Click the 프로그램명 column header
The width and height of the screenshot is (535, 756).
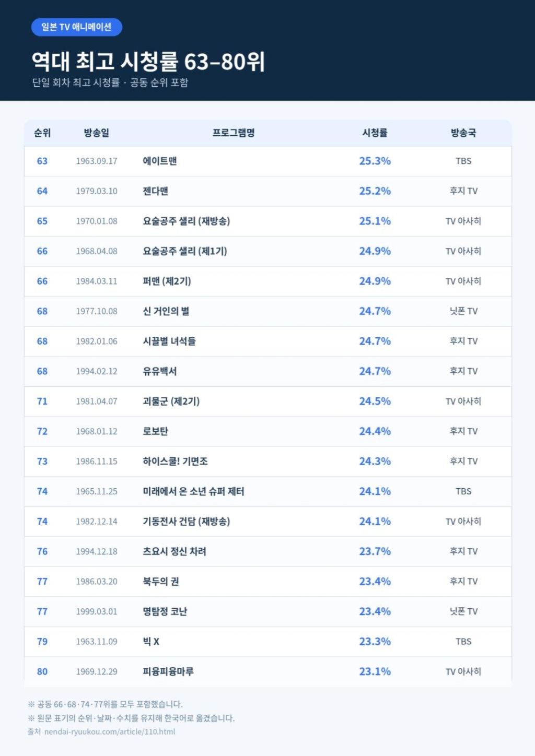(234, 133)
